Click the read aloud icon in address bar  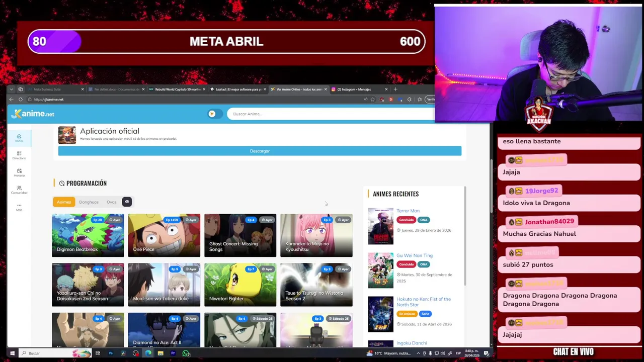click(365, 100)
